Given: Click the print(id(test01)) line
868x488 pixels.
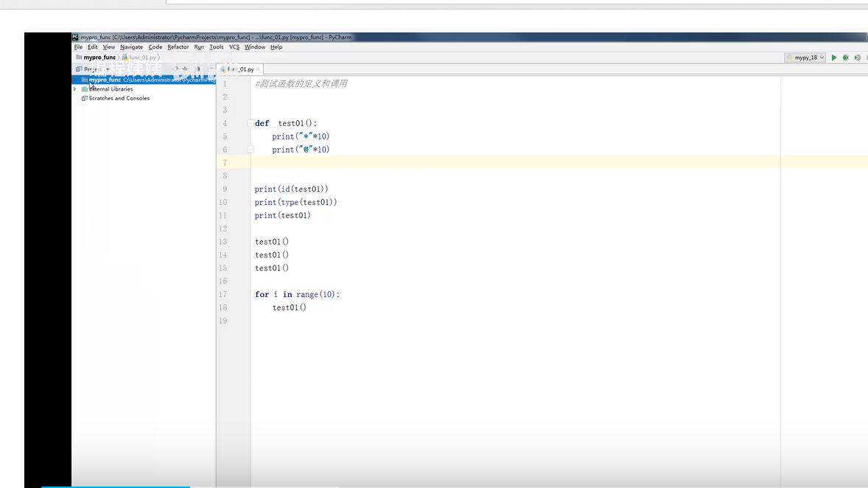Looking at the screenshot, I should [x=291, y=189].
